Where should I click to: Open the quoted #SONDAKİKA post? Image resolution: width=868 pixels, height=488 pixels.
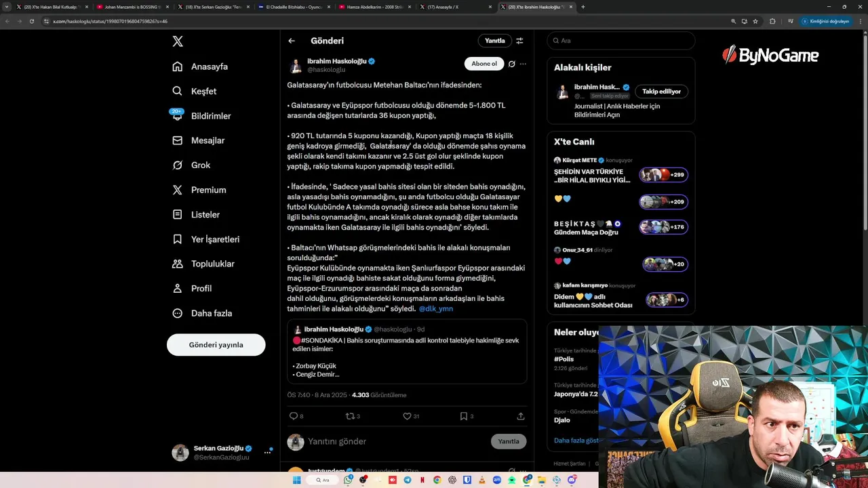407,352
